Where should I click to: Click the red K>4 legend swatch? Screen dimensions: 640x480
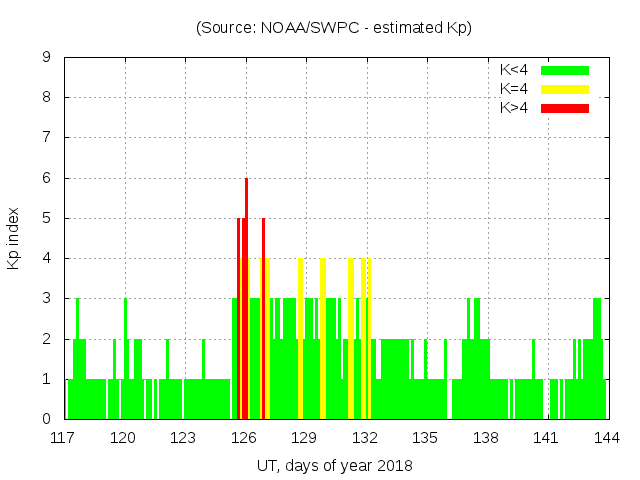[x=565, y=108]
